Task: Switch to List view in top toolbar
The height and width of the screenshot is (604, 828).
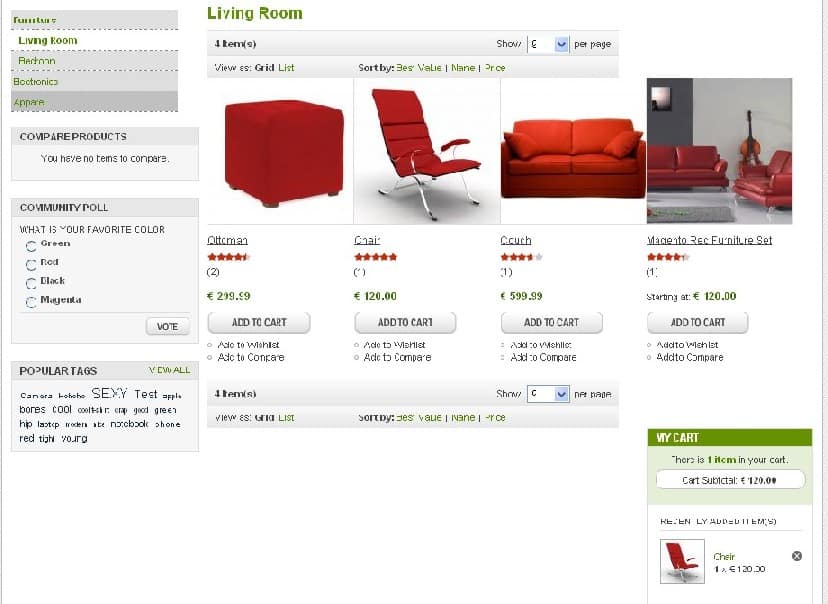Action: [286, 68]
